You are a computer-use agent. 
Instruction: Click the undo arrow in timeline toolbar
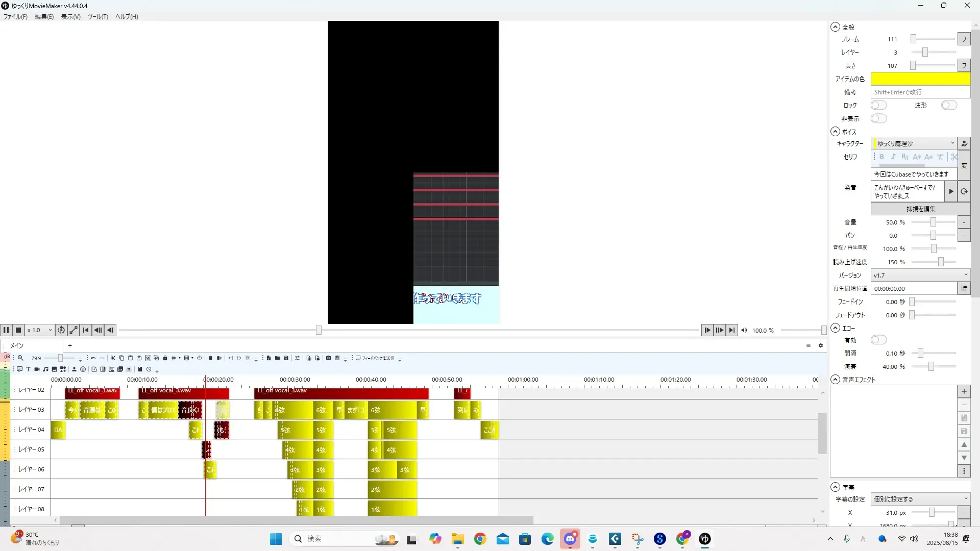pyautogui.click(x=93, y=358)
